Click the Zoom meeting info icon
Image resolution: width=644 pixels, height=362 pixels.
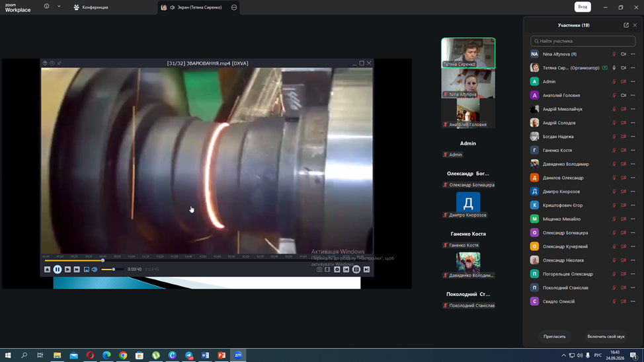pos(46,6)
